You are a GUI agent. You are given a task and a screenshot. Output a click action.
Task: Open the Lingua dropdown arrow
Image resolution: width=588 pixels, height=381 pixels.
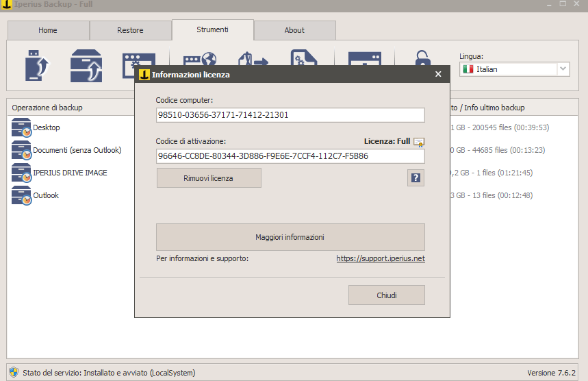coord(563,69)
